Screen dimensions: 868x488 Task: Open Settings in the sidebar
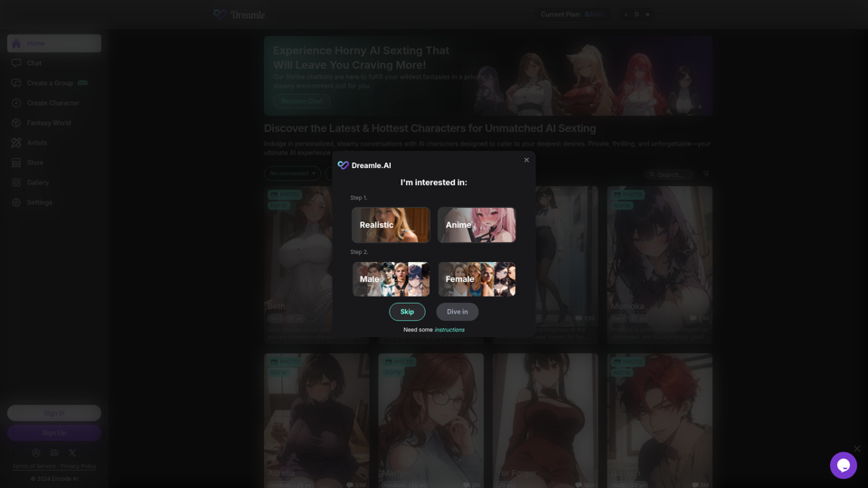54,202
